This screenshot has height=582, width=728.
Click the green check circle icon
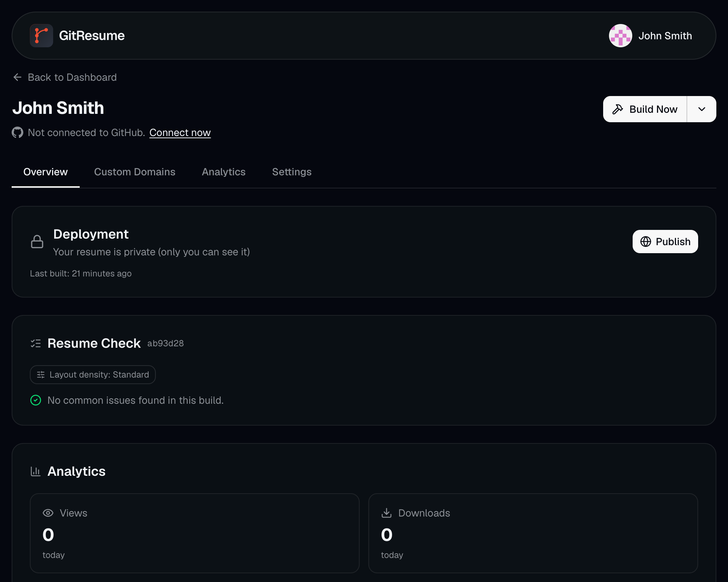pyautogui.click(x=36, y=400)
